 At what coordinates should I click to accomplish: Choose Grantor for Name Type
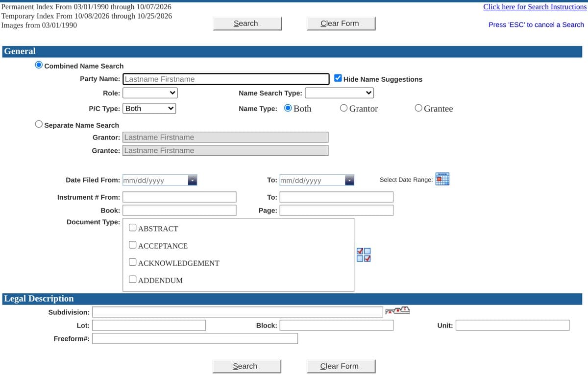point(344,108)
